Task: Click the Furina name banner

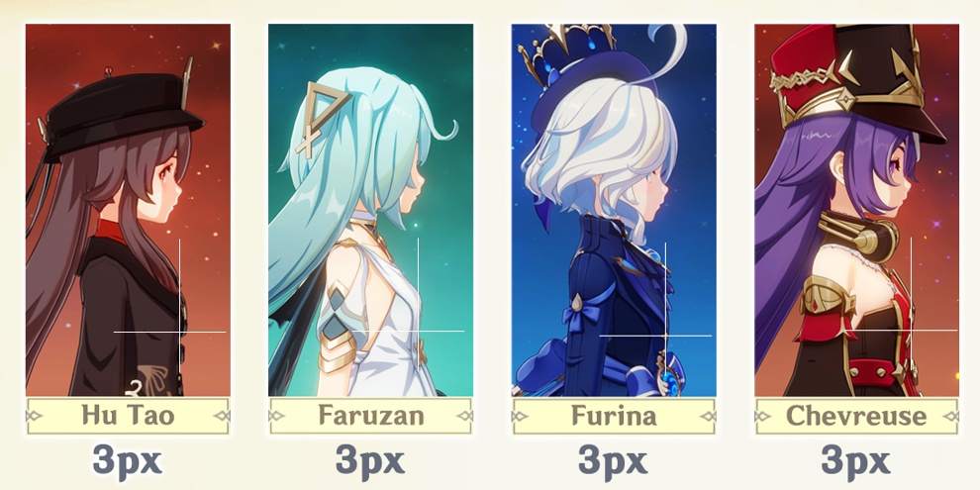Action: pyautogui.click(x=614, y=416)
